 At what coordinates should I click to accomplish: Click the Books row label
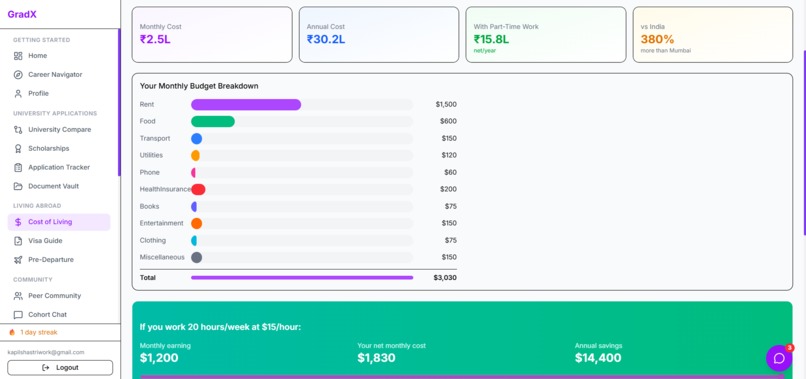point(150,206)
